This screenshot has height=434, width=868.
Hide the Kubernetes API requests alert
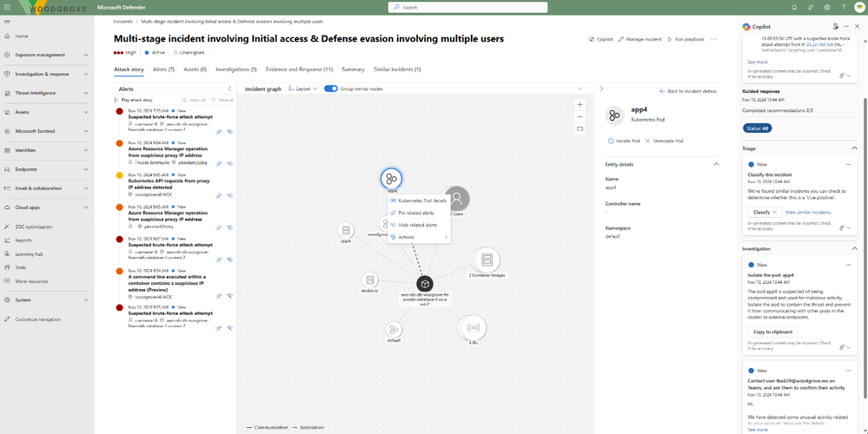coord(229,195)
